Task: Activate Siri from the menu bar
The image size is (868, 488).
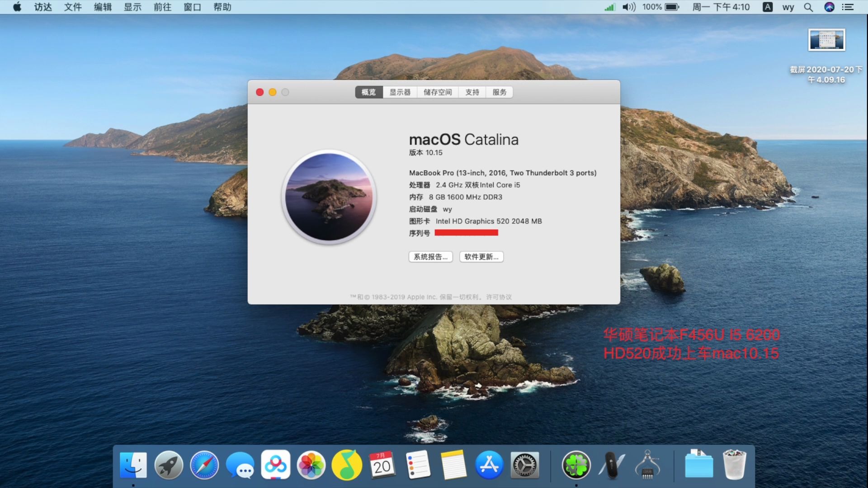Action: pos(829,7)
